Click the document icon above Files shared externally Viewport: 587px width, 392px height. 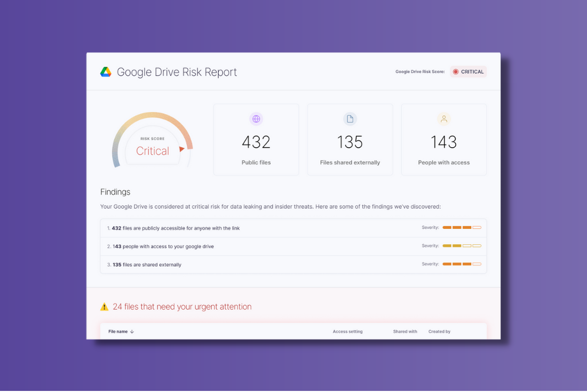(350, 119)
